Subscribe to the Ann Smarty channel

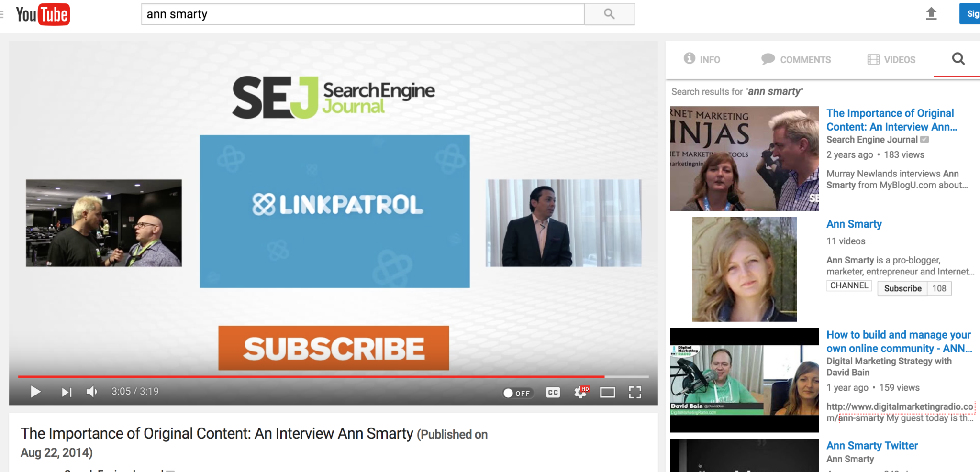pos(902,288)
